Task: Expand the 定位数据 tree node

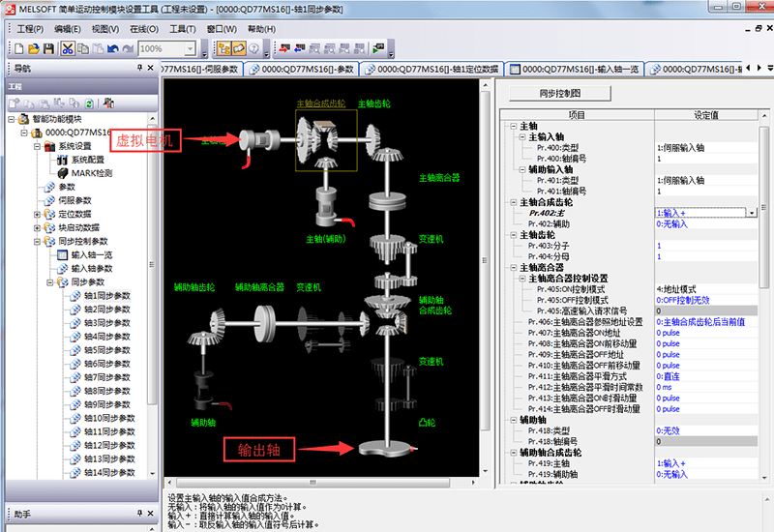Action: [x=38, y=214]
